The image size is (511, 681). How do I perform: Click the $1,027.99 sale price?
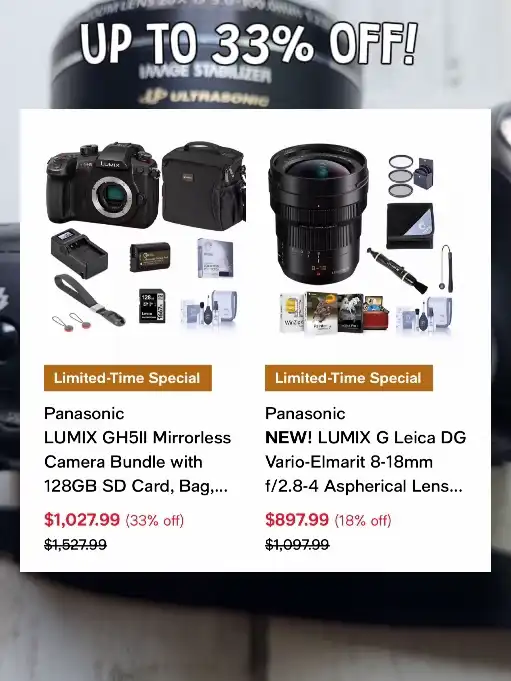pyautogui.click(x=82, y=519)
